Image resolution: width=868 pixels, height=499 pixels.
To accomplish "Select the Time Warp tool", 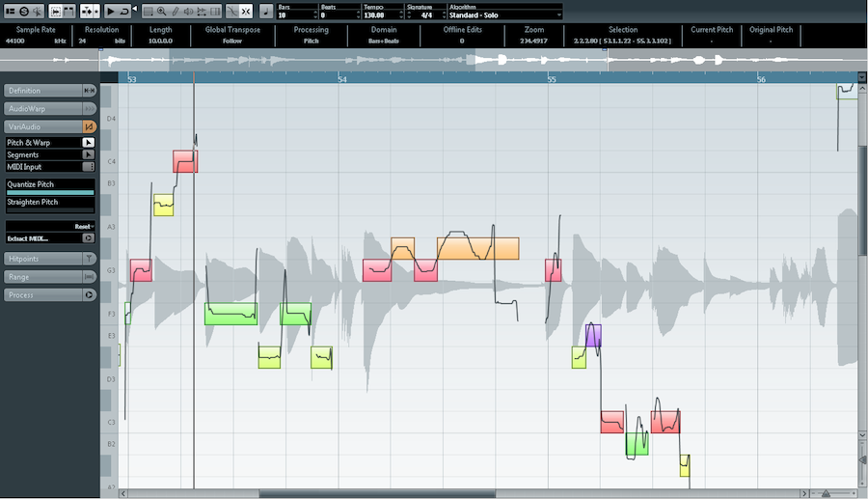I will point(215,11).
